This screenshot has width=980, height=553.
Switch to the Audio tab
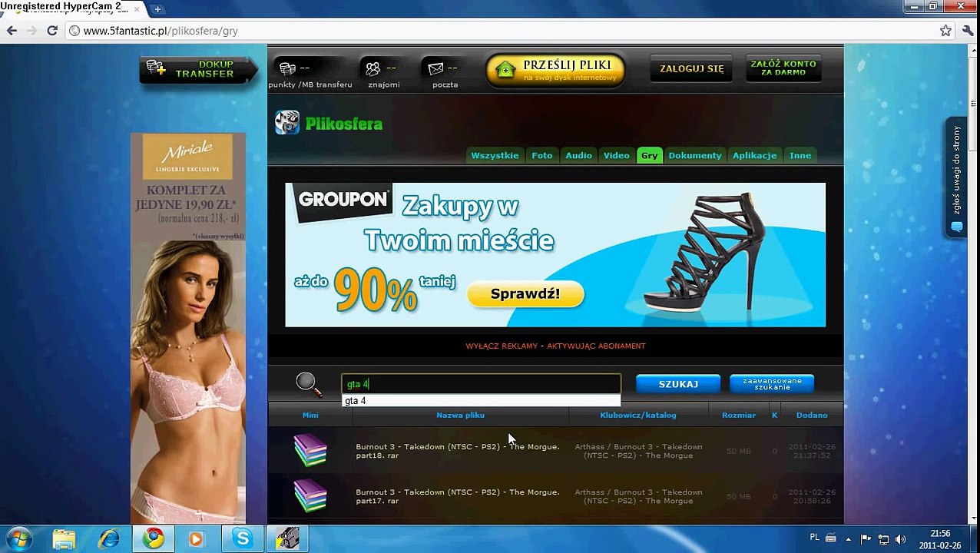click(578, 155)
